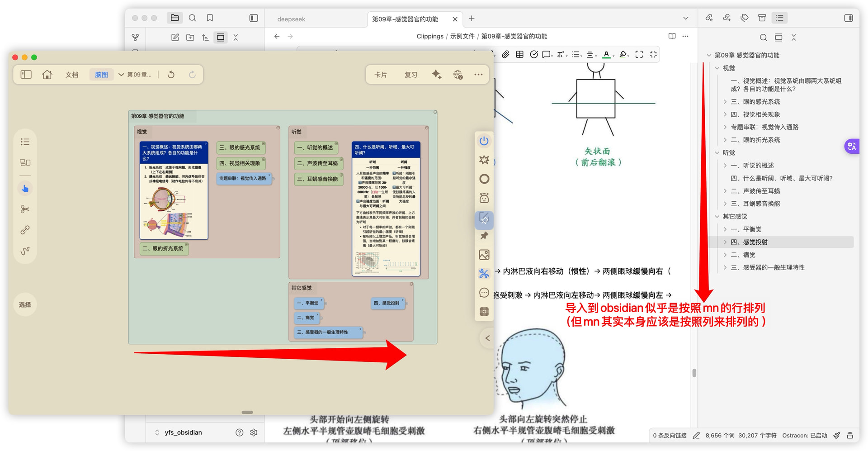Toggle reading view book icon
The height and width of the screenshot is (451, 868).
672,36
